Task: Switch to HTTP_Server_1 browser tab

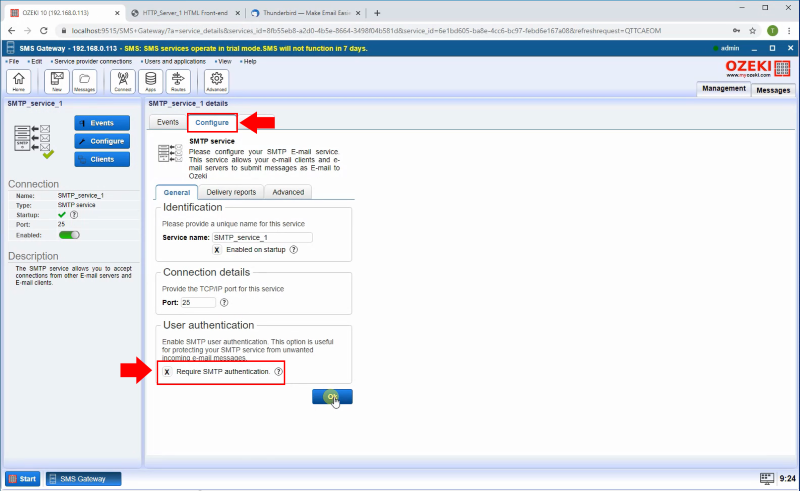Action: coord(185,13)
